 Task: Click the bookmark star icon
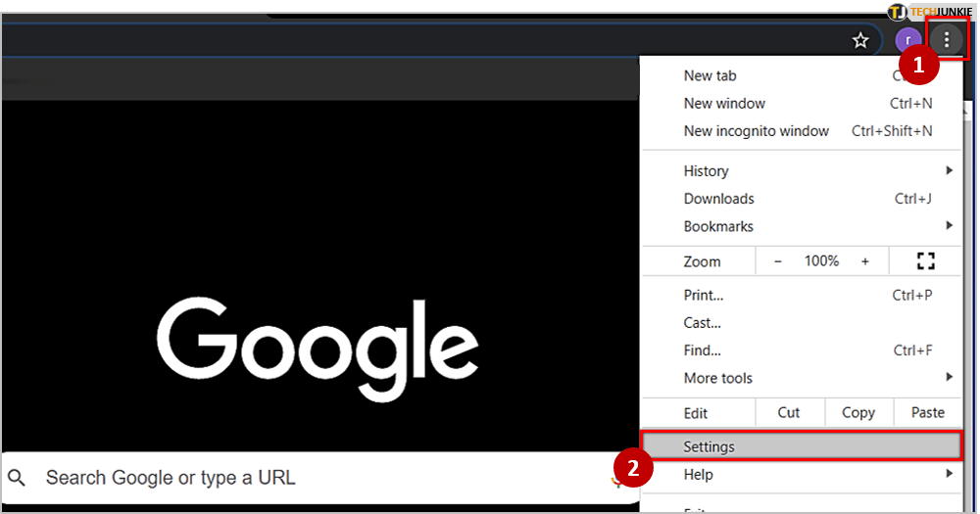pyautogui.click(x=860, y=40)
